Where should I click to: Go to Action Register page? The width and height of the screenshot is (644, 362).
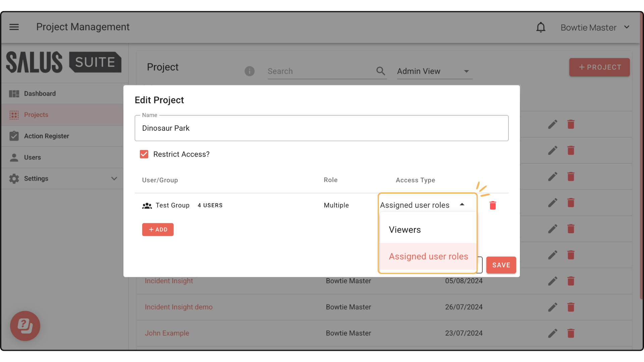(x=46, y=136)
